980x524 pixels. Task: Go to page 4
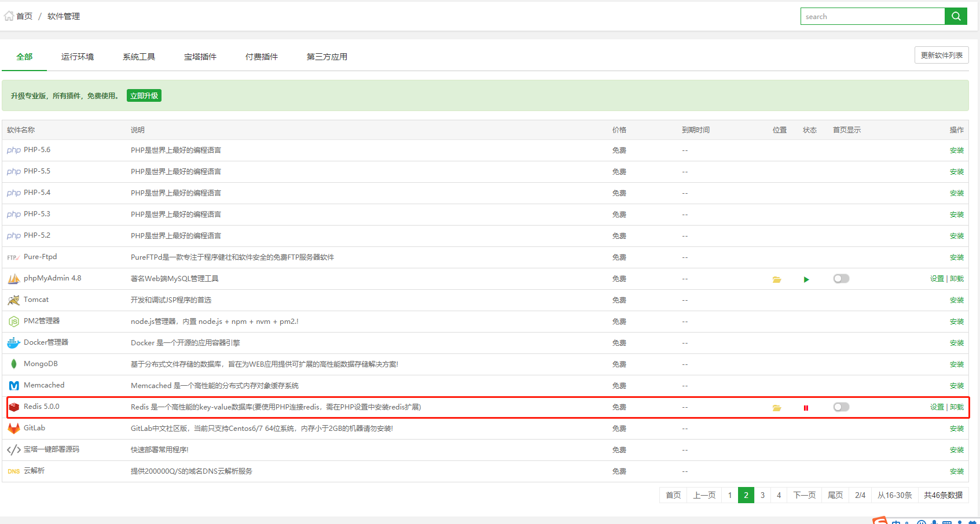pyautogui.click(x=779, y=495)
